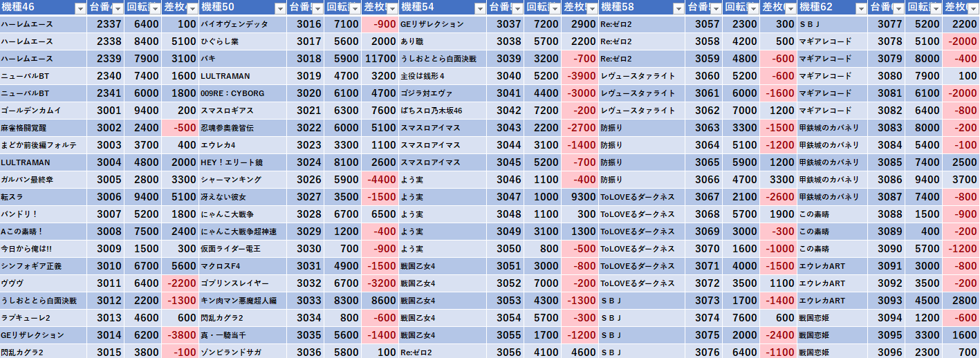Viewport: 980px width, 358px height.
Task: Select 台番 cell 3096
Action: [887, 352]
